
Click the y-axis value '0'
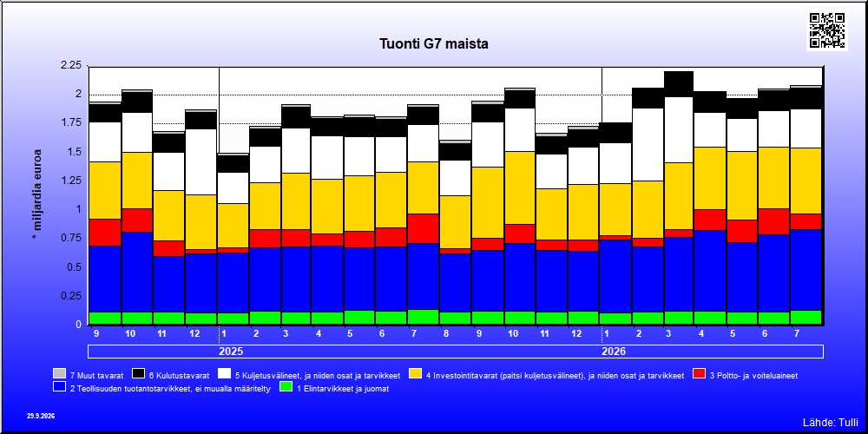point(78,325)
